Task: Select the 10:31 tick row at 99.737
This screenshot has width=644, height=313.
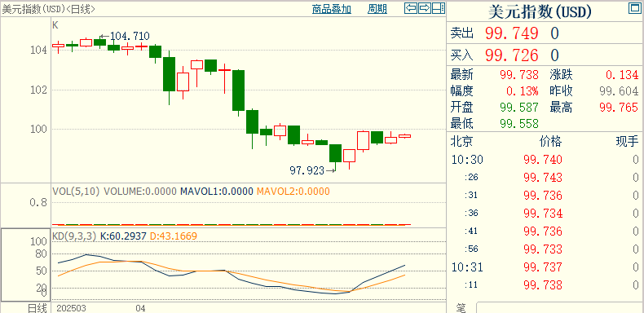Action: (x=545, y=267)
